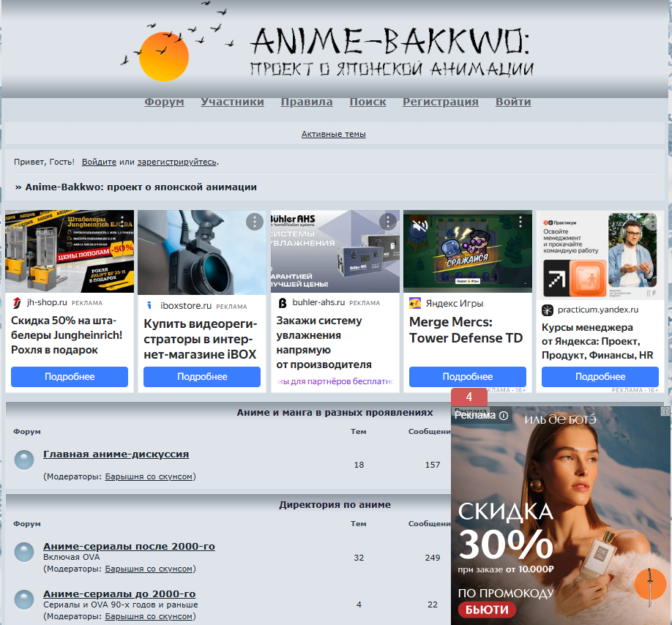Click the Главная аниме-дискуссия forum status icon
672x625 pixels.
(x=24, y=460)
